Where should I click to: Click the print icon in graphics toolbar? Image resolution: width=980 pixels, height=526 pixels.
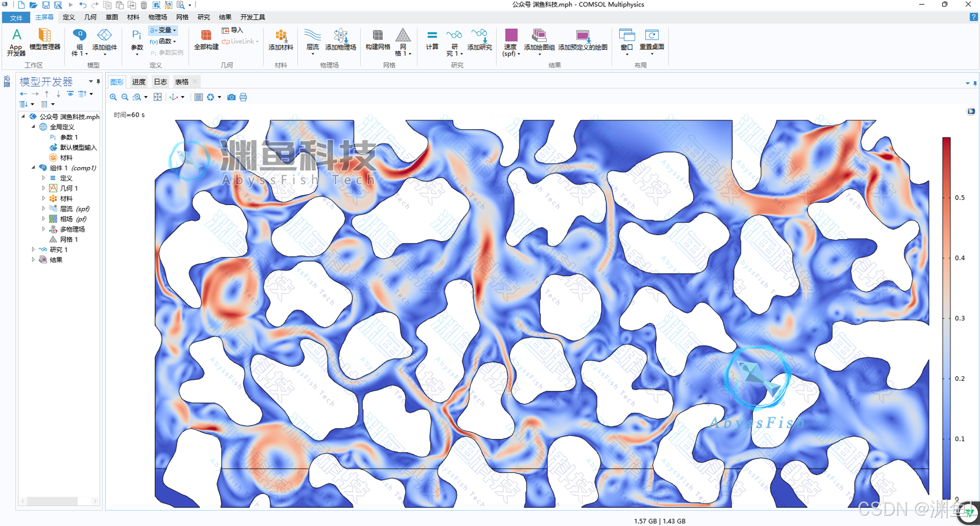(243, 97)
